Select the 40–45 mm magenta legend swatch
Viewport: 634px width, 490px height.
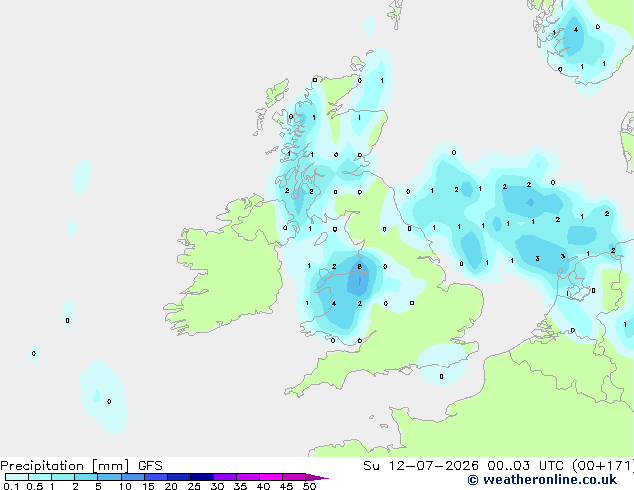[x=271, y=477]
